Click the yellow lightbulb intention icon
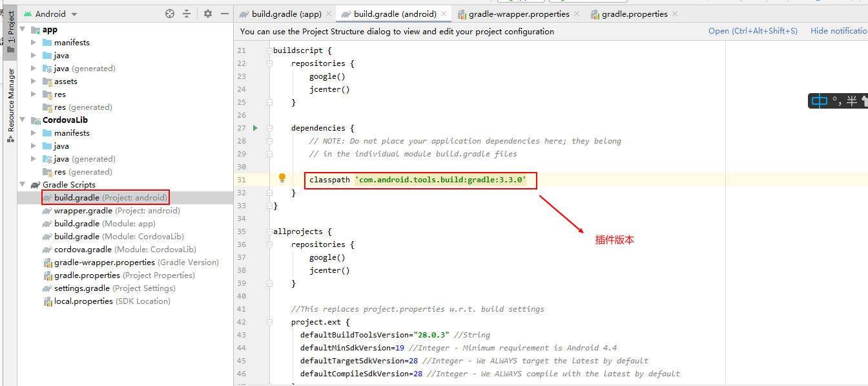868x386 pixels. point(282,178)
